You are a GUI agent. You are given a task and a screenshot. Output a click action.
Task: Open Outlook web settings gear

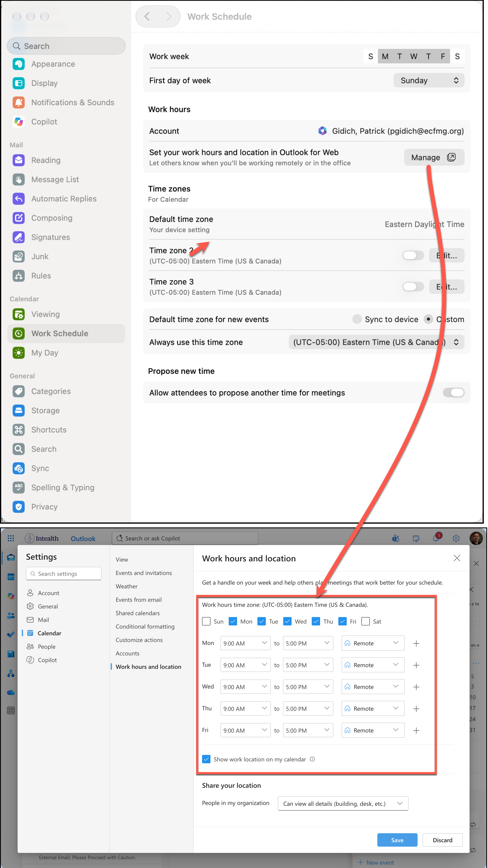456,538
